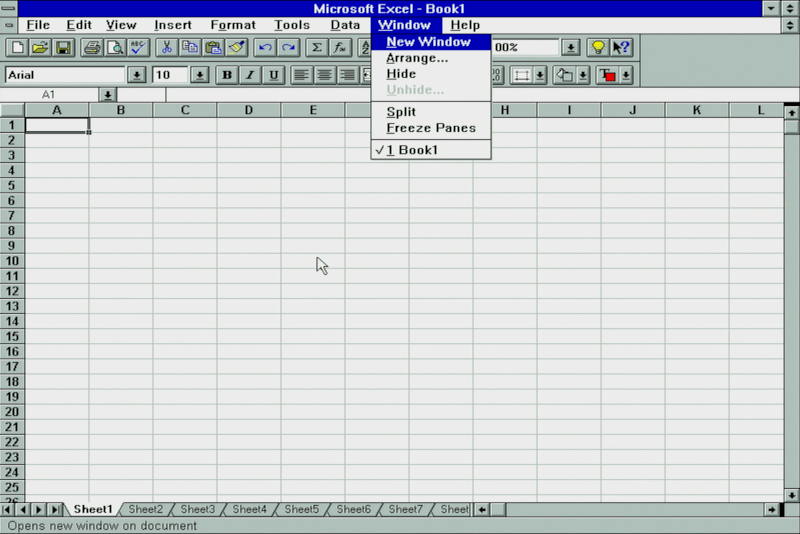This screenshot has width=800, height=534.
Task: Save the workbook using the floppy disk icon
Action: tap(62, 47)
